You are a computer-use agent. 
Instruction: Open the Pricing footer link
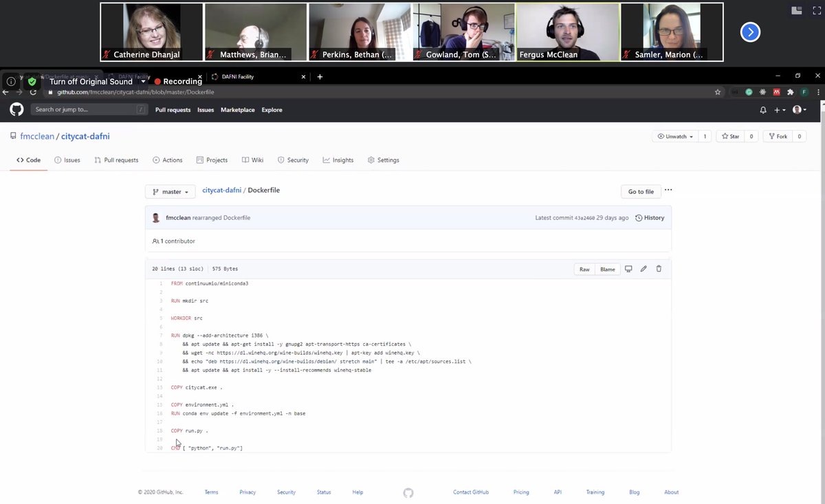[521, 492]
